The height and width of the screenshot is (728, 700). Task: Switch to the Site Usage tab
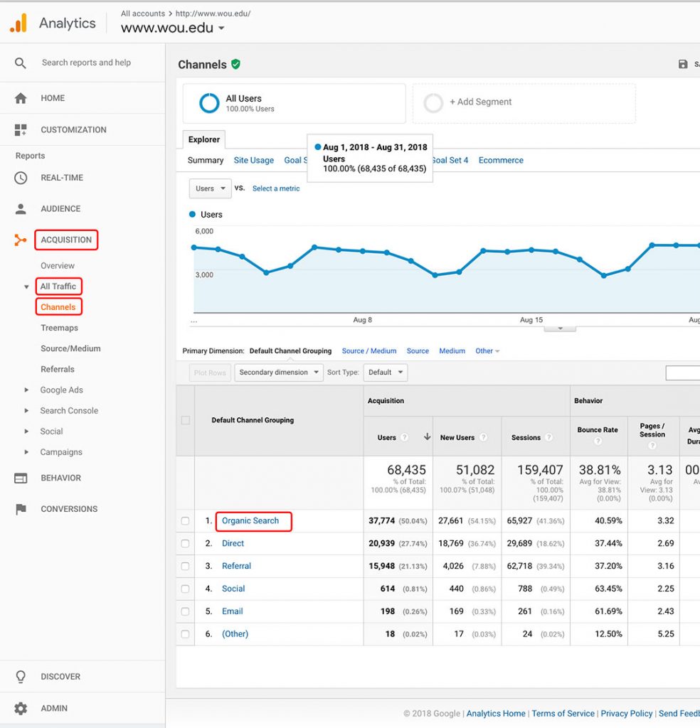point(254,160)
